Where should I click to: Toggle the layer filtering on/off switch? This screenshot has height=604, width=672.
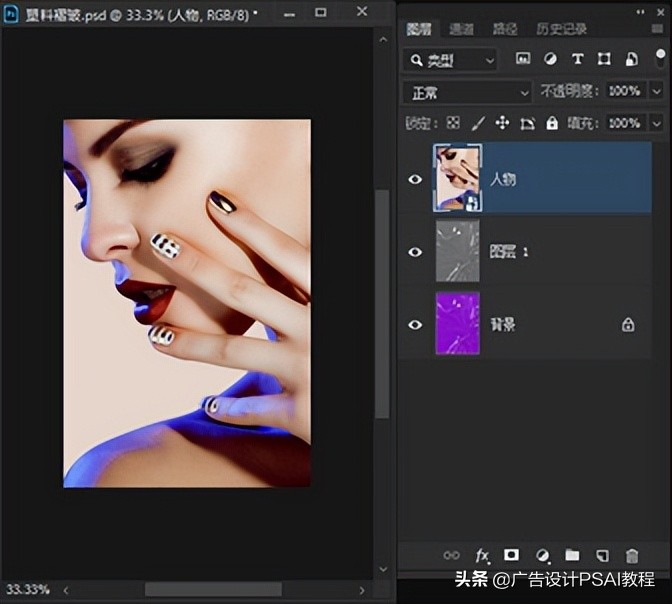(660, 58)
